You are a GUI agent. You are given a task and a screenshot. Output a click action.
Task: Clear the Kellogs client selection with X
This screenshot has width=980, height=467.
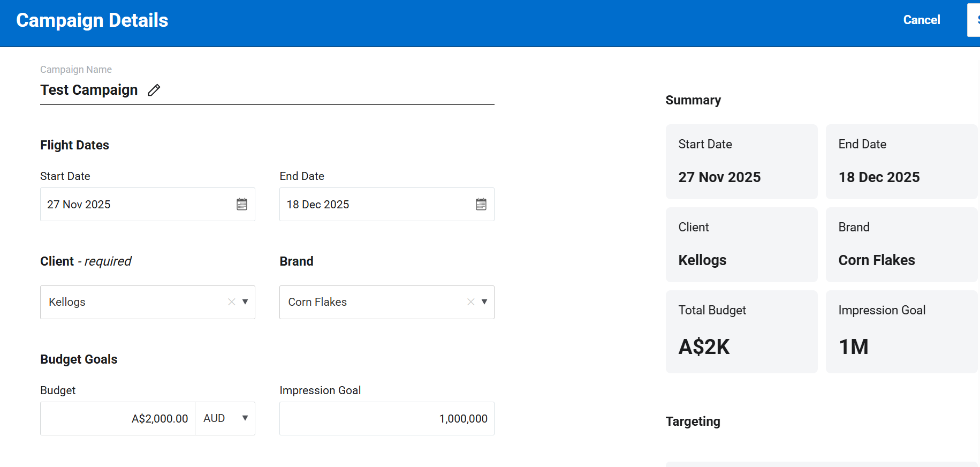coord(232,302)
